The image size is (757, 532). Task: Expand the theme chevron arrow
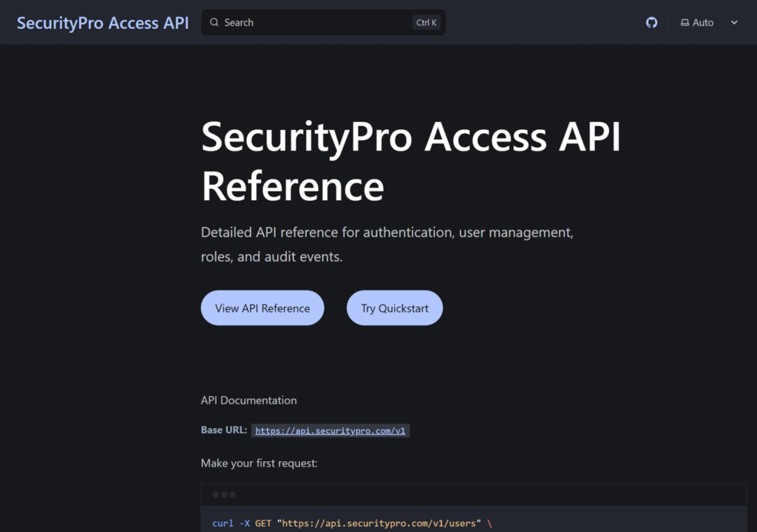pos(734,23)
